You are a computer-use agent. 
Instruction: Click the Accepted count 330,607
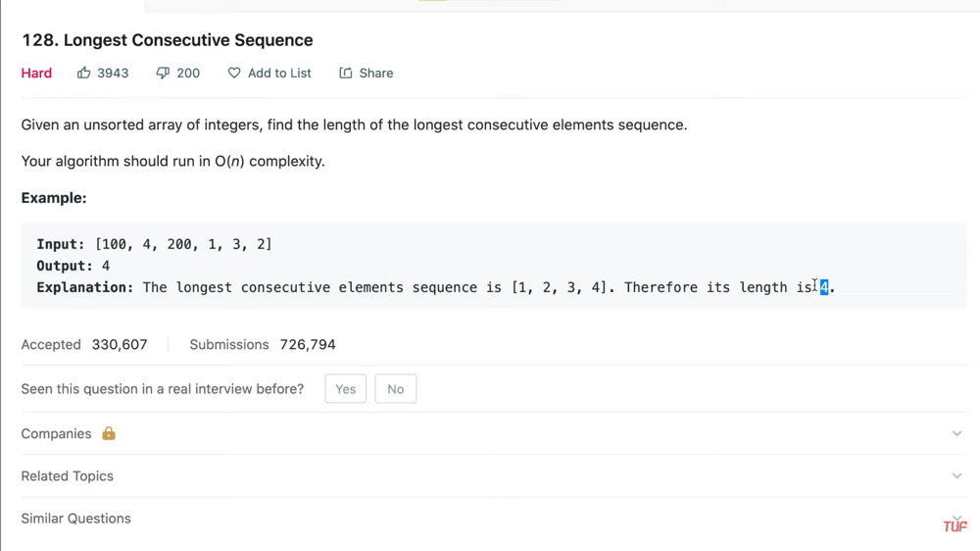(120, 345)
